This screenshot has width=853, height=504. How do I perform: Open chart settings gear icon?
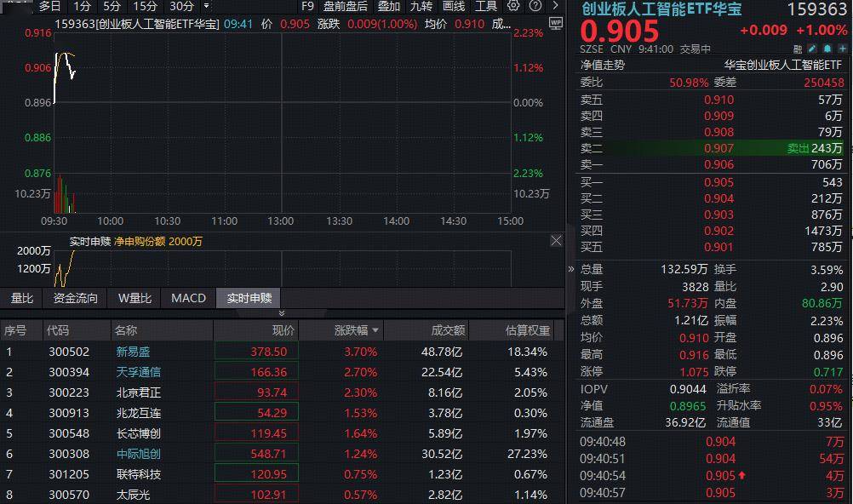point(513,6)
